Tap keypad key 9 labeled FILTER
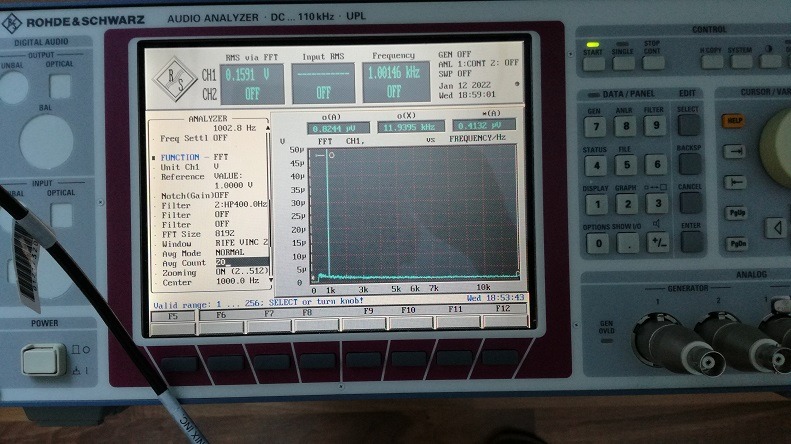Screen dimensions: 791x444 pyautogui.click(x=656, y=125)
